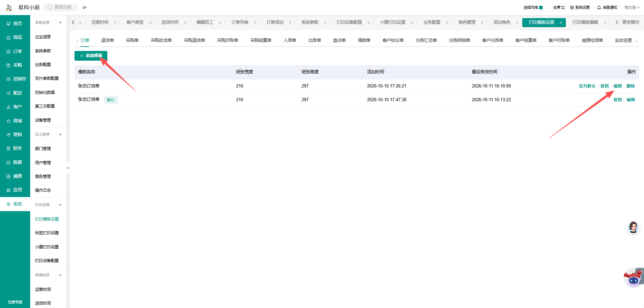The height and width of the screenshot is (308, 644).
Task: Collapse the secondary sidebar handle
Action: pyautogui.click(x=68, y=168)
